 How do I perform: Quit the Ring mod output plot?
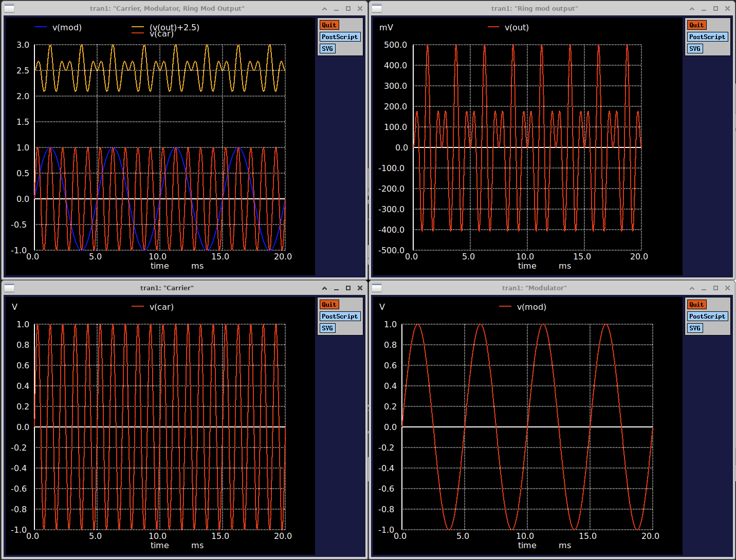pyautogui.click(x=696, y=25)
